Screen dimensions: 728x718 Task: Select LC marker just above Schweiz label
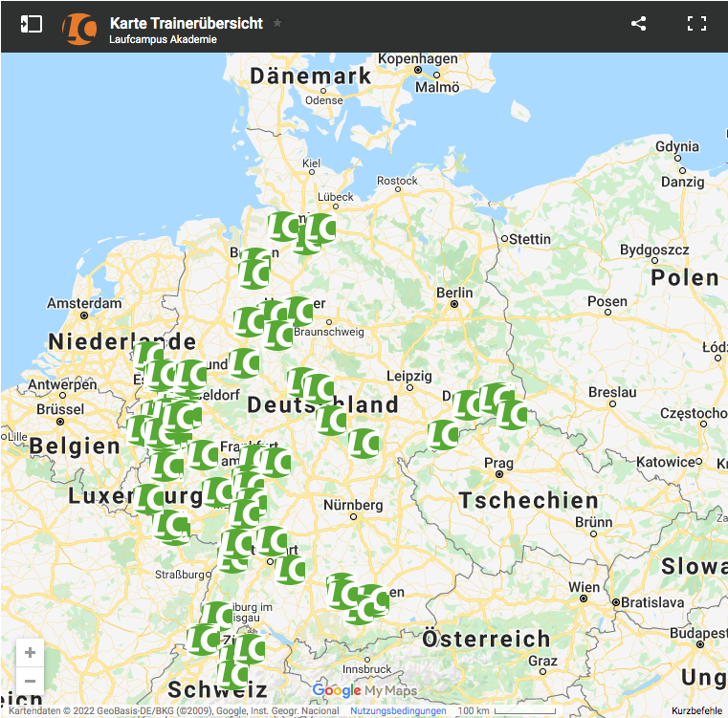pos(232,674)
